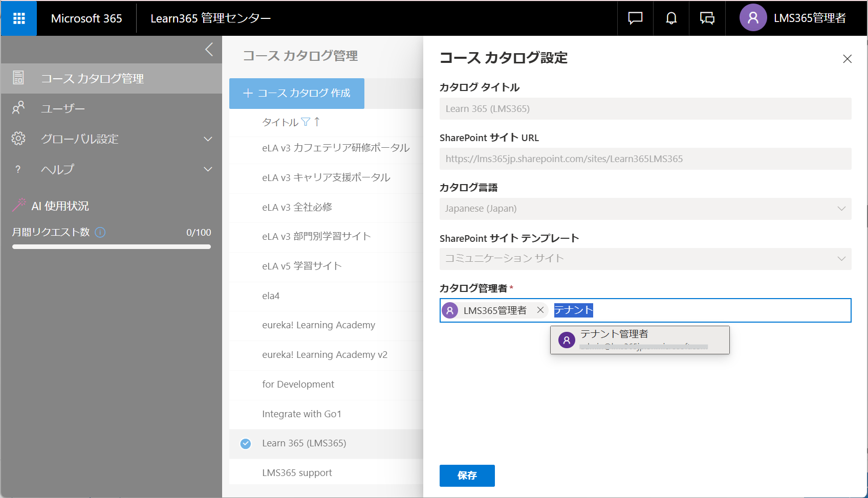Expand the グローバル設定 menu chevron
868x498 pixels.
[x=208, y=139]
